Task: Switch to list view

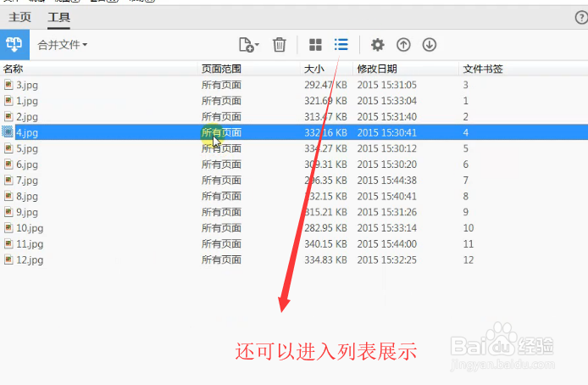Action: pyautogui.click(x=341, y=44)
